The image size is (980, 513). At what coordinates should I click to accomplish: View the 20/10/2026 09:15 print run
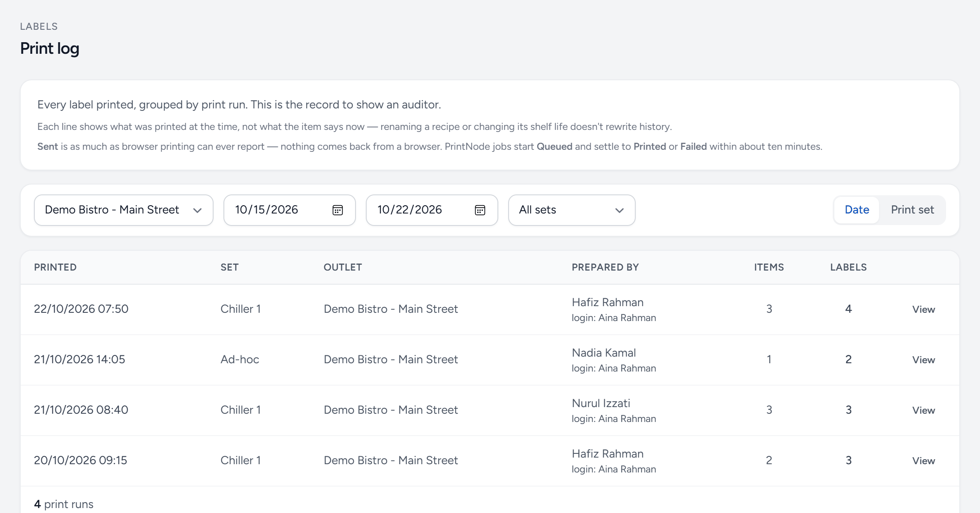tap(923, 461)
